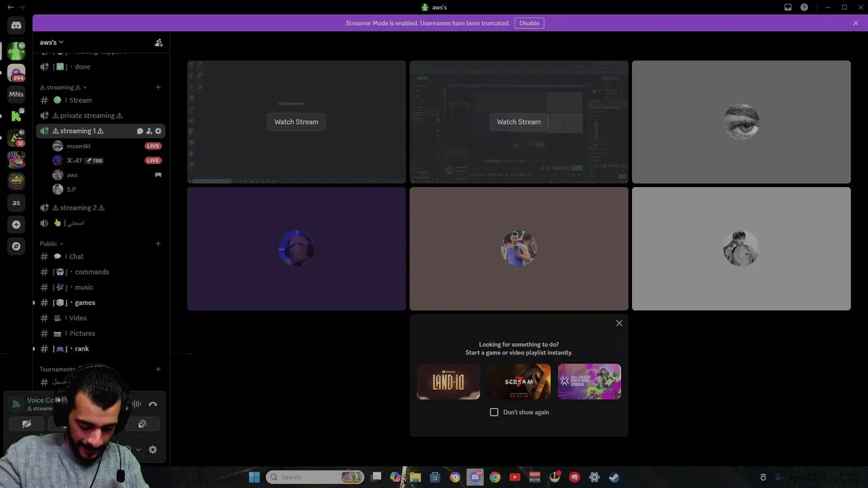Select KAI user in voice channel
This screenshot has height=488, width=868.
pos(107,161)
